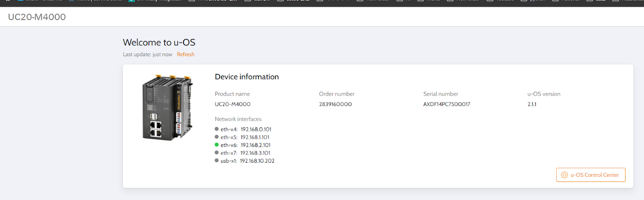
Task: Select the eth-x4 IP address 192.168.0.101
Action: pyautogui.click(x=256, y=129)
